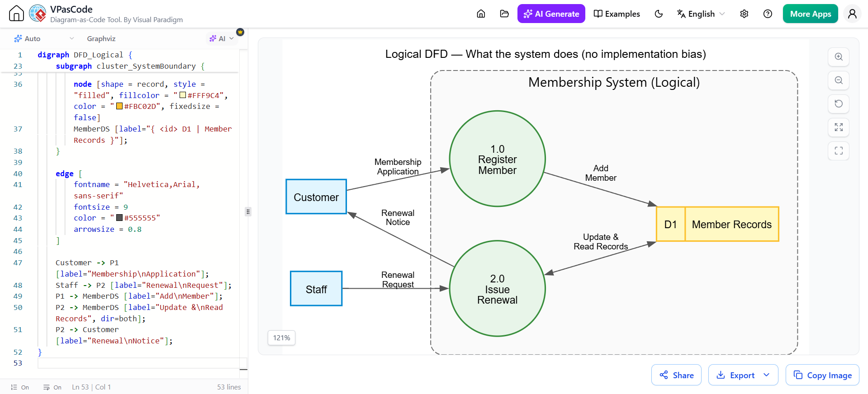The height and width of the screenshot is (394, 868).
Task: Click the #555555 color swatch in the code
Action: coord(119,218)
